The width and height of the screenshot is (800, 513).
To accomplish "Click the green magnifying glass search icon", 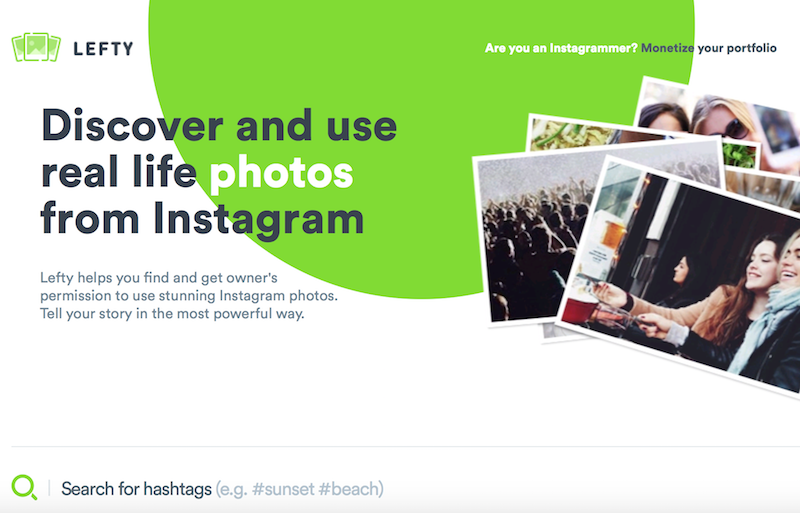I will (x=24, y=487).
